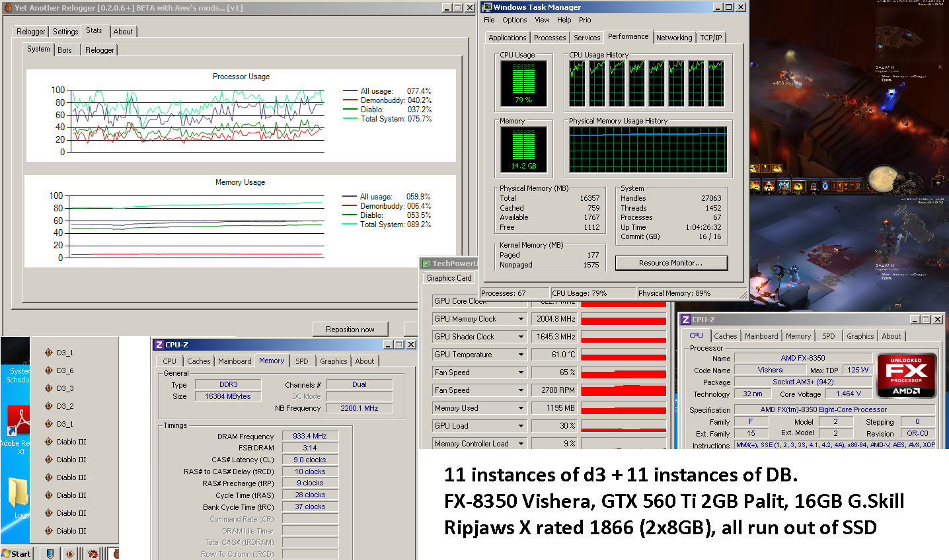Click the GPU Temperature sensor graph
Image resolution: width=949 pixels, height=560 pixels.
623,355
